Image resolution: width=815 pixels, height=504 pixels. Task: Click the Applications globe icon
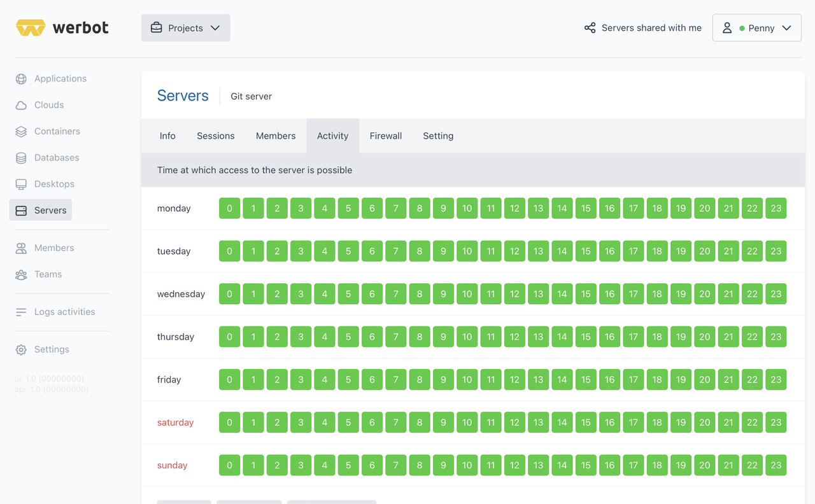21,79
